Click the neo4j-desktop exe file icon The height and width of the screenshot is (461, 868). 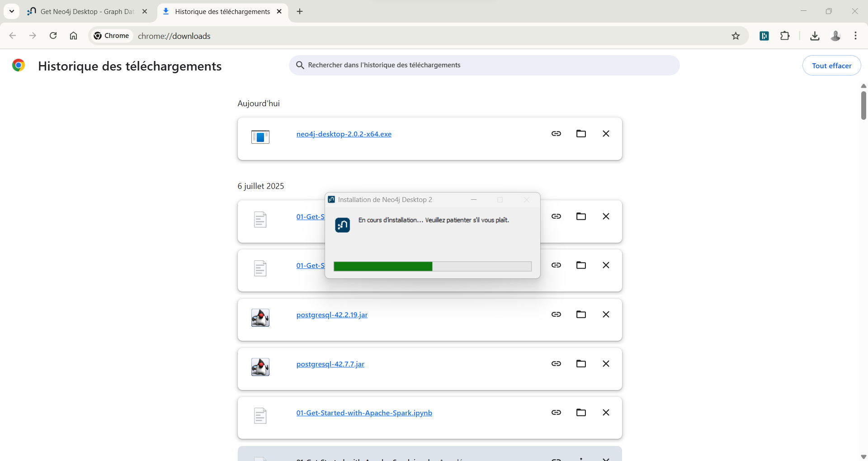pyautogui.click(x=260, y=136)
